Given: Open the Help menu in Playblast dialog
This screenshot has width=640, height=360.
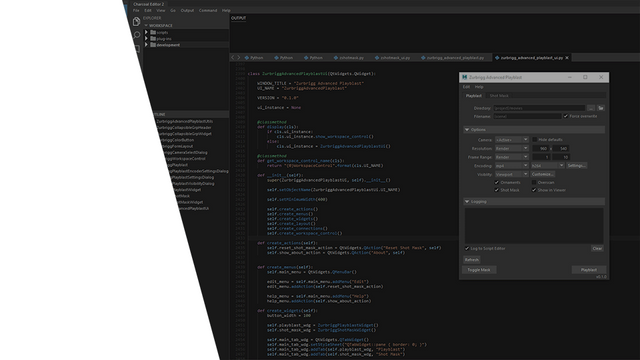Looking at the screenshot, I should (x=479, y=87).
